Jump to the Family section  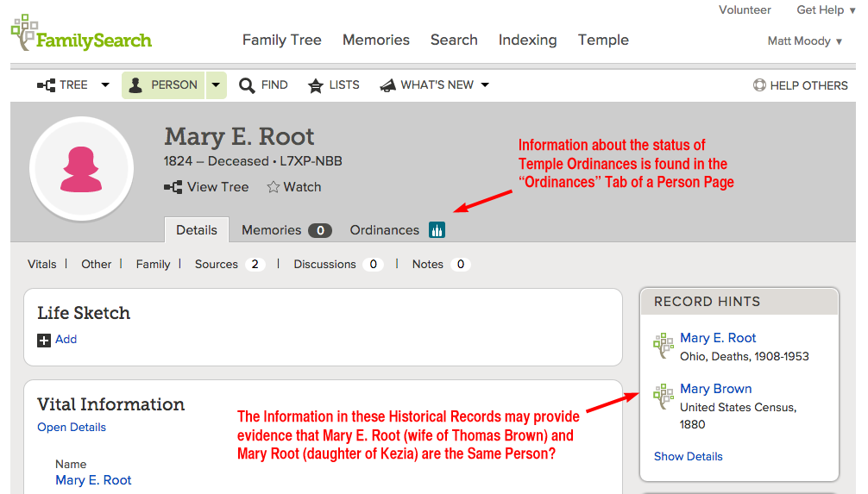(x=154, y=265)
